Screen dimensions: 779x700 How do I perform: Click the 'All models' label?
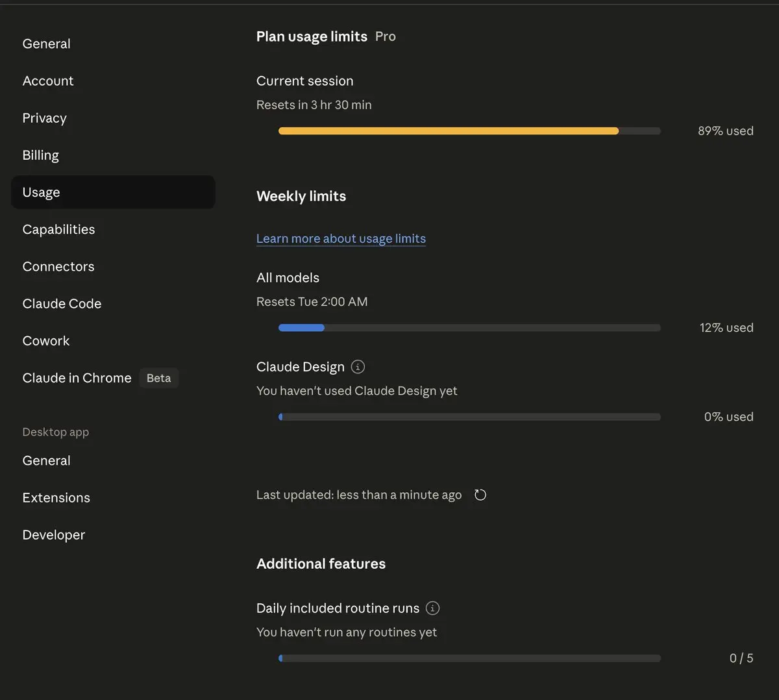pyautogui.click(x=288, y=277)
